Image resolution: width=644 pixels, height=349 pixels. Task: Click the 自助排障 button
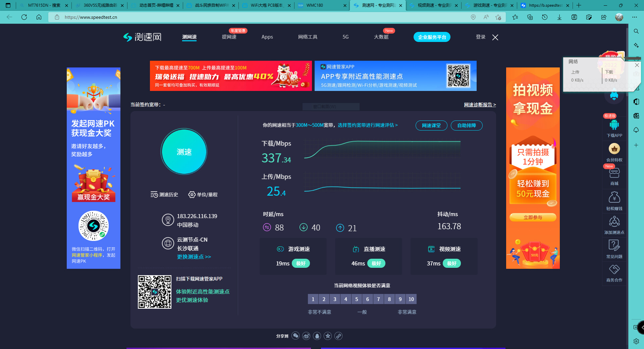click(467, 126)
